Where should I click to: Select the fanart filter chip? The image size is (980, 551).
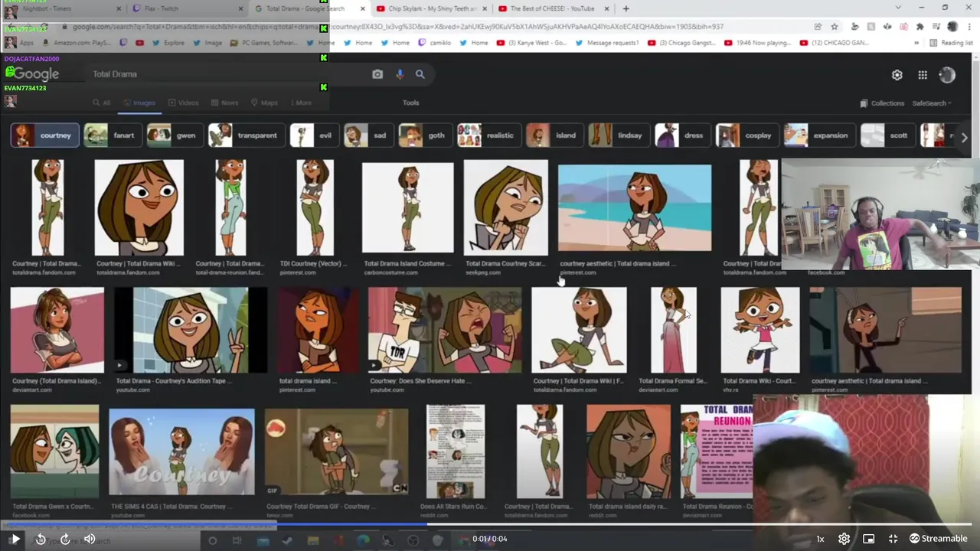coord(112,135)
